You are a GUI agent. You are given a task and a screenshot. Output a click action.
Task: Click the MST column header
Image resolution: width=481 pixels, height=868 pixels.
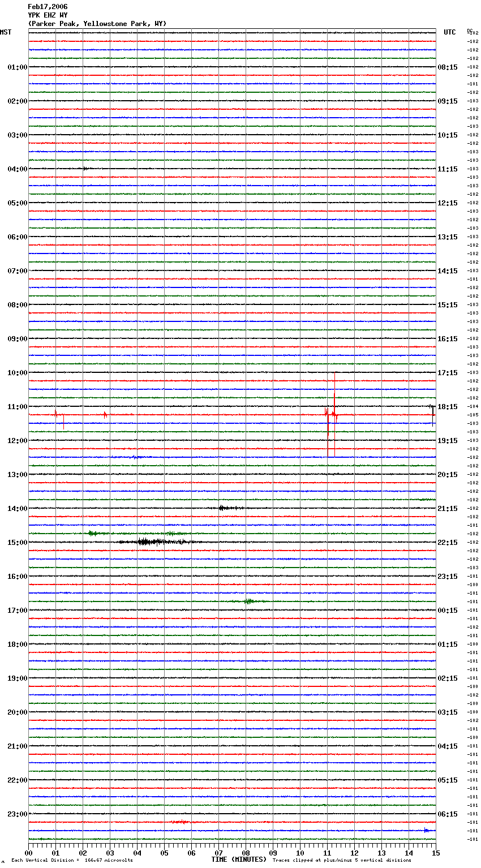tap(6, 32)
